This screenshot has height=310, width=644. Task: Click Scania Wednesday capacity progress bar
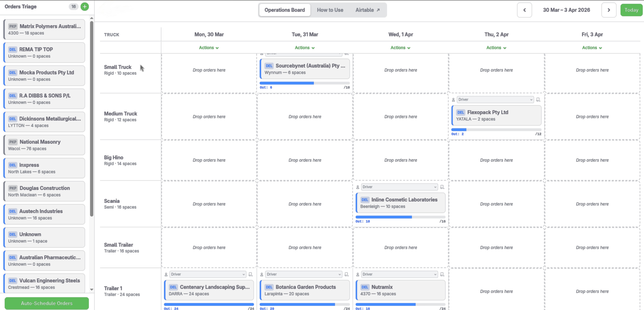point(400,217)
